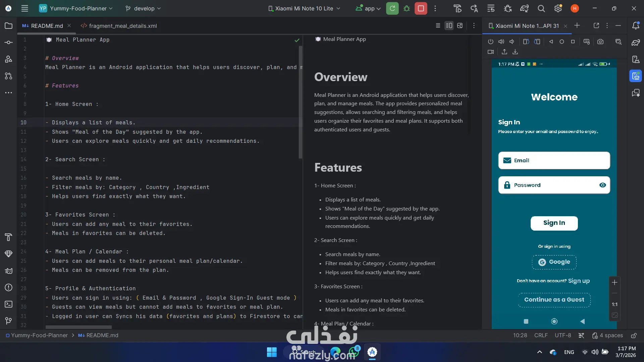Screen dimensions: 644x362
Task: Click the Sign up link
Action: click(579, 281)
